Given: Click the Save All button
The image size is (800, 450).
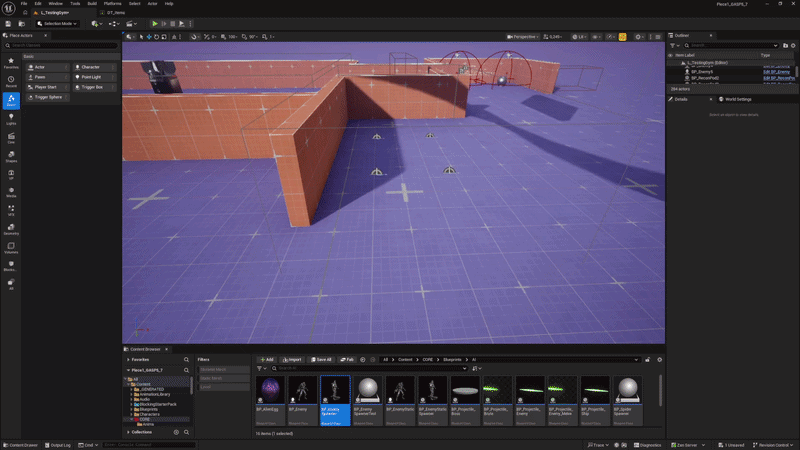Looking at the screenshot, I should [x=321, y=359].
